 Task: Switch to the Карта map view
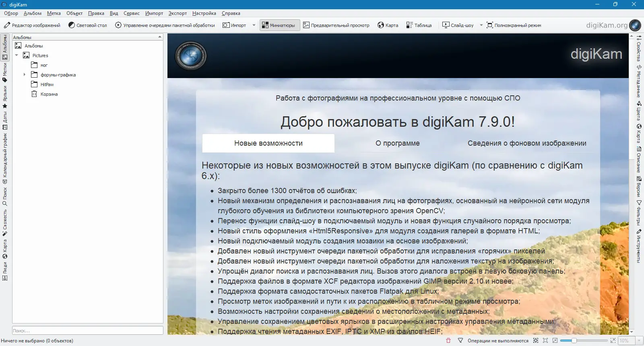coord(388,25)
